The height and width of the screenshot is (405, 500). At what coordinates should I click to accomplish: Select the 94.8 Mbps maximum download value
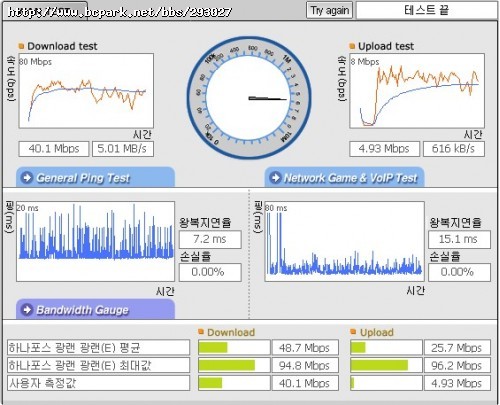305,365
